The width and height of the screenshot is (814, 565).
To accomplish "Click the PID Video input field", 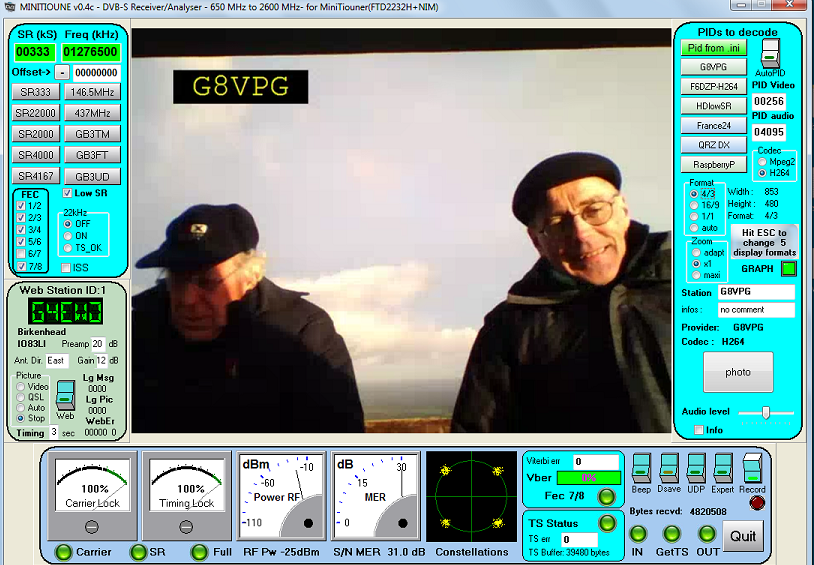I will click(769, 101).
